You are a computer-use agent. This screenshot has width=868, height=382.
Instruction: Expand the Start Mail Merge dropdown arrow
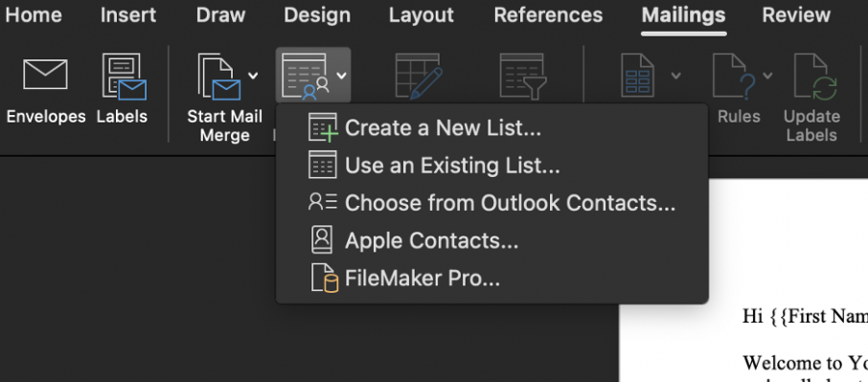pos(253,76)
